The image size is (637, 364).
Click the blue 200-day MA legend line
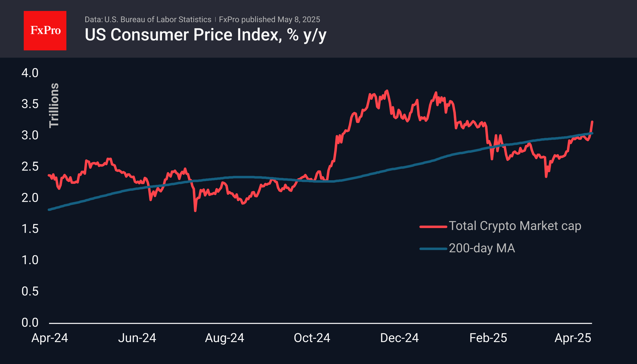(433, 249)
